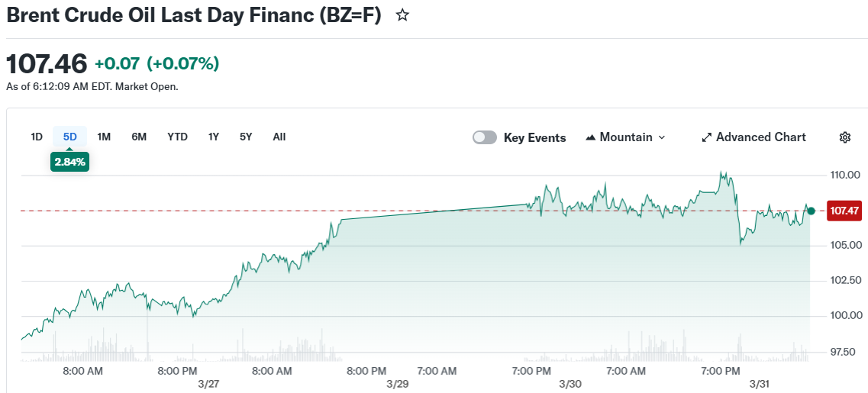The height and width of the screenshot is (393, 868).
Task: Select the 1D time range tab
Action: coord(36,137)
